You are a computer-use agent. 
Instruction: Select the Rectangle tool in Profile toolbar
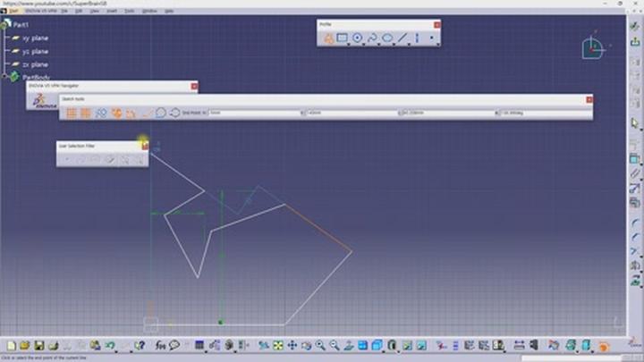point(342,38)
